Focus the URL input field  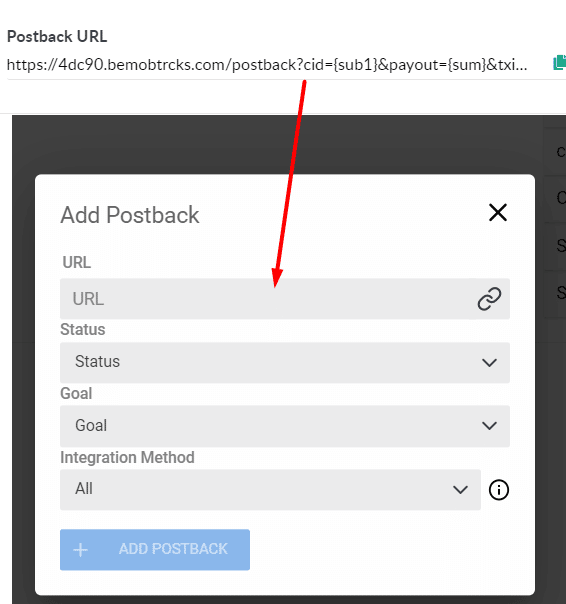(285, 299)
